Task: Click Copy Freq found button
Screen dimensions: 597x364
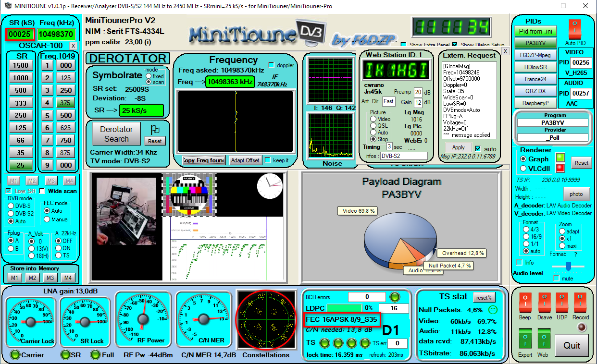Action: [204, 160]
